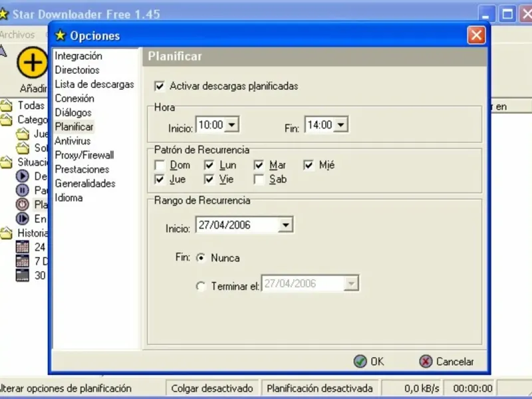Open the Rango Inicio date dropdown arrow
Viewport: 532px width, 399px height.
pos(286,225)
